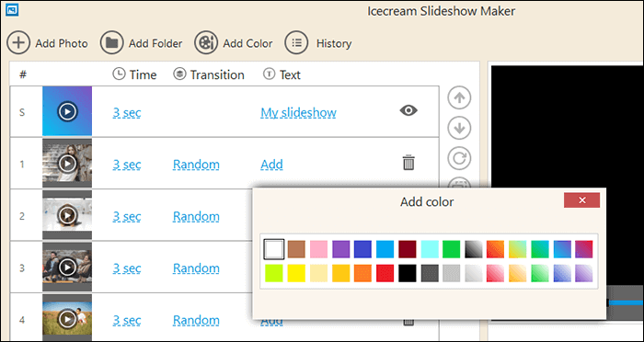This screenshot has width=644, height=342.
Task: Edit the 3 sec duration of title slide
Action: [x=127, y=112]
